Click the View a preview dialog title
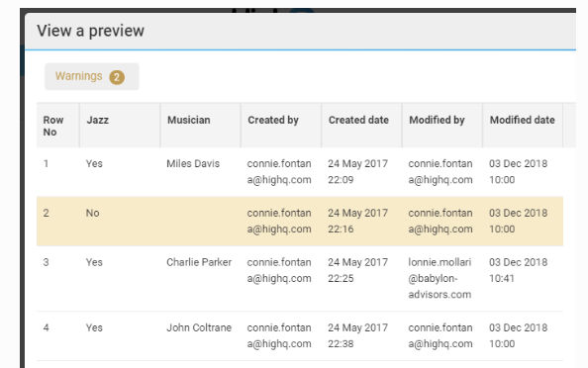The image size is (588, 368). tap(90, 31)
